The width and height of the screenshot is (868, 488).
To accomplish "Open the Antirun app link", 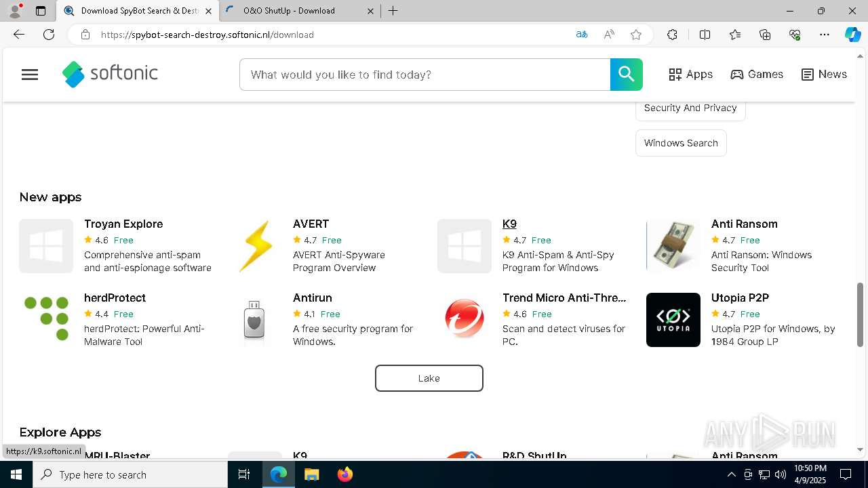I will [313, 298].
